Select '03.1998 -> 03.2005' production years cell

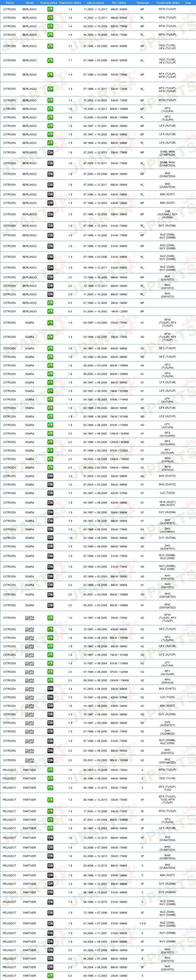95,337
